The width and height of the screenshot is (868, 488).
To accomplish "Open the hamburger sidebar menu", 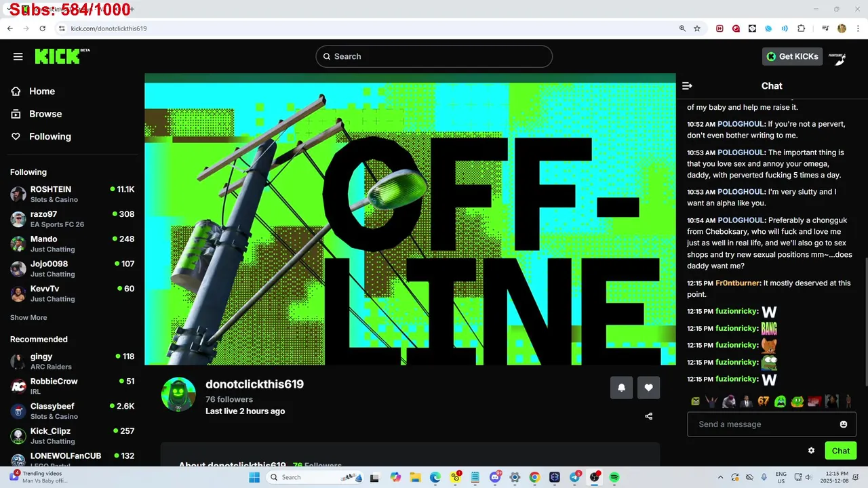I will click(18, 56).
